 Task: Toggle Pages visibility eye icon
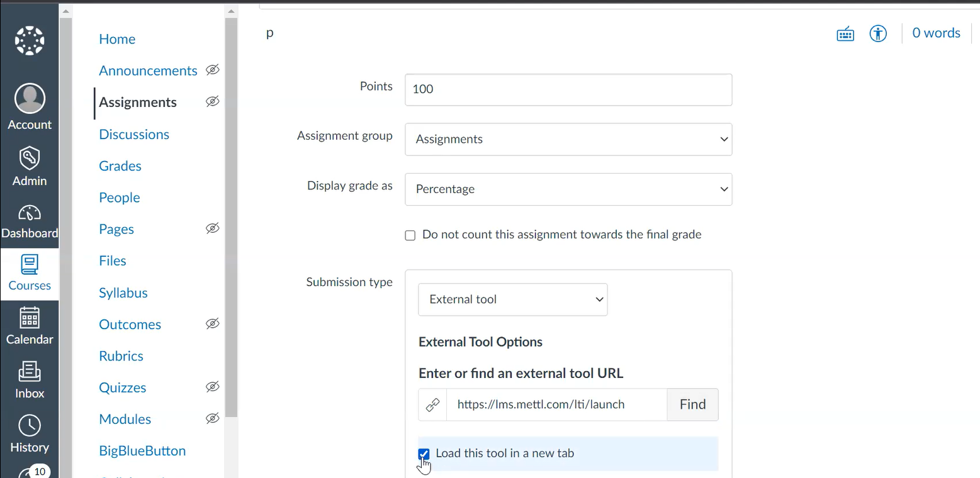click(213, 228)
